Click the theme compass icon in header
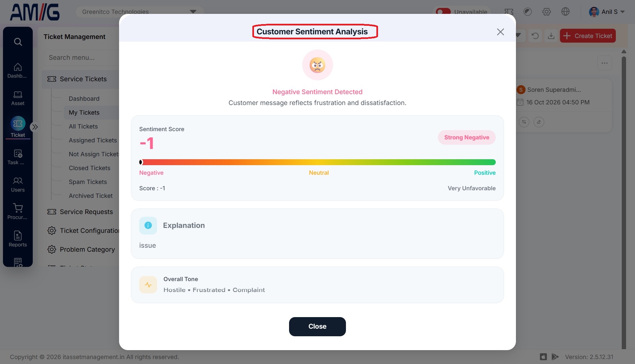635x364 pixels. (x=528, y=12)
